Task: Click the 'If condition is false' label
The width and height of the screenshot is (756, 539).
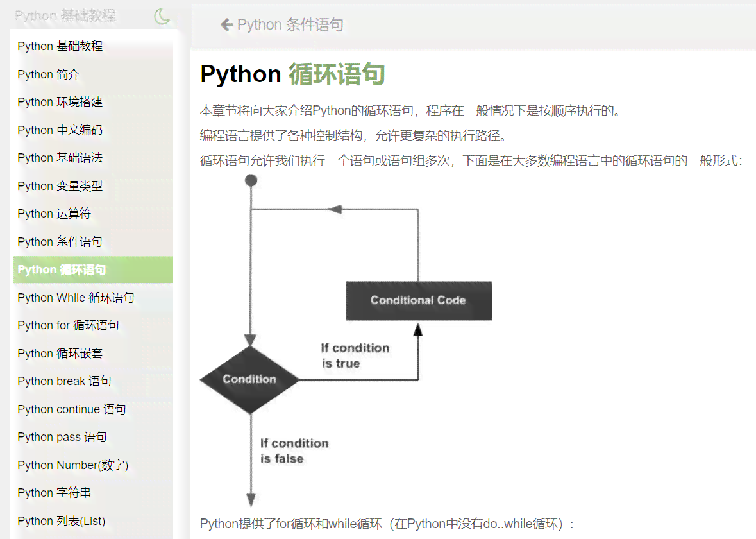Action: pyautogui.click(x=294, y=450)
